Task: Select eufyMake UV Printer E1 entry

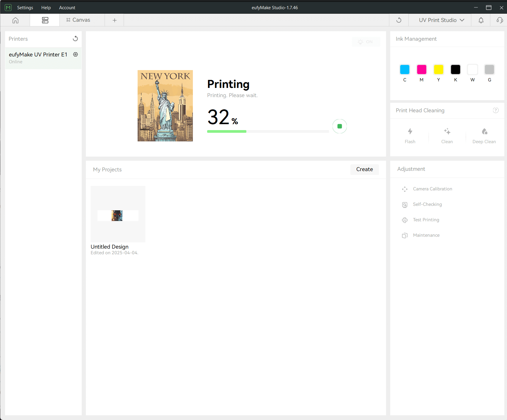Action: pyautogui.click(x=43, y=58)
